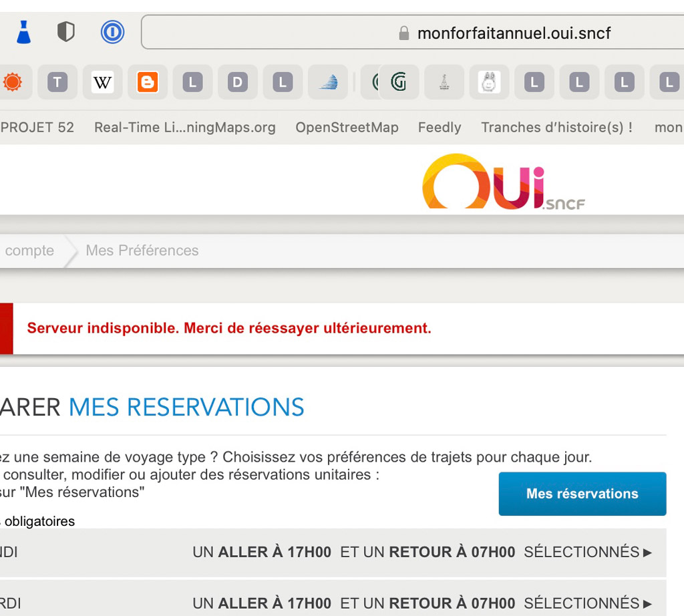
Task: Select the L tab between Blogger and D
Action: coord(192,82)
